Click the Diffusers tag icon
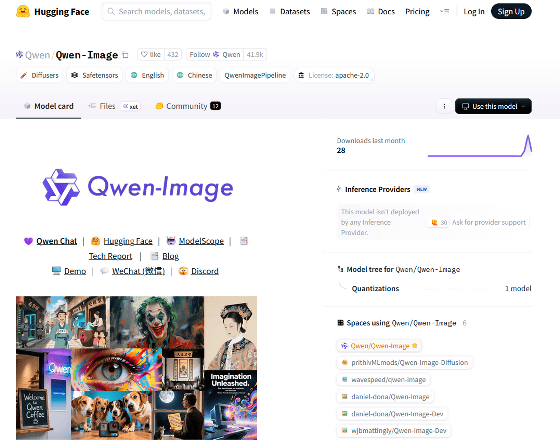The height and width of the screenshot is (442, 560). [24, 75]
